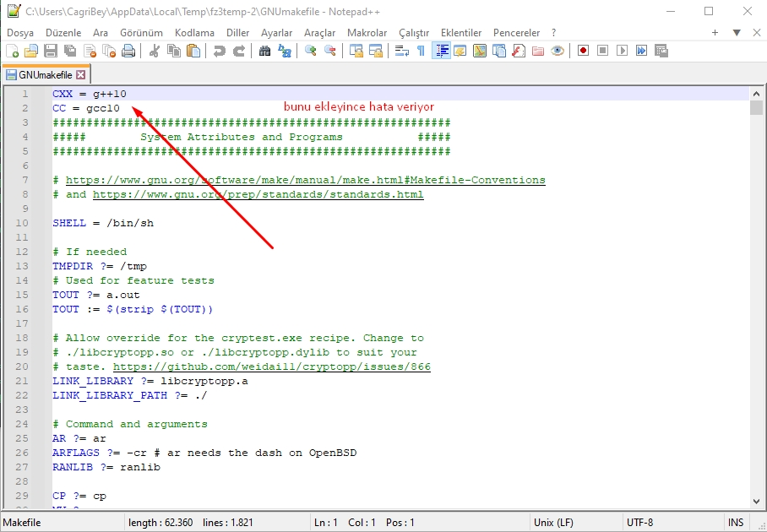Open the gnu.org standards.html link
The width and height of the screenshot is (767, 532).
258,194
